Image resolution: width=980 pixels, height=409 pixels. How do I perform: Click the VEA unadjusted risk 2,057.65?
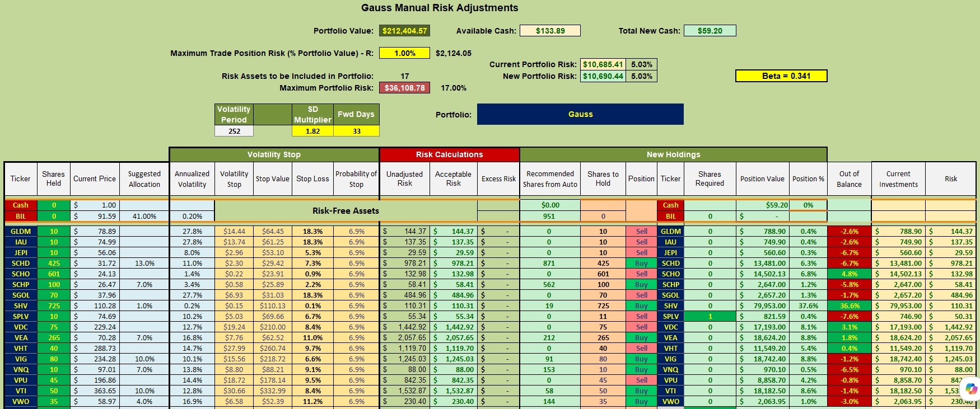point(405,337)
